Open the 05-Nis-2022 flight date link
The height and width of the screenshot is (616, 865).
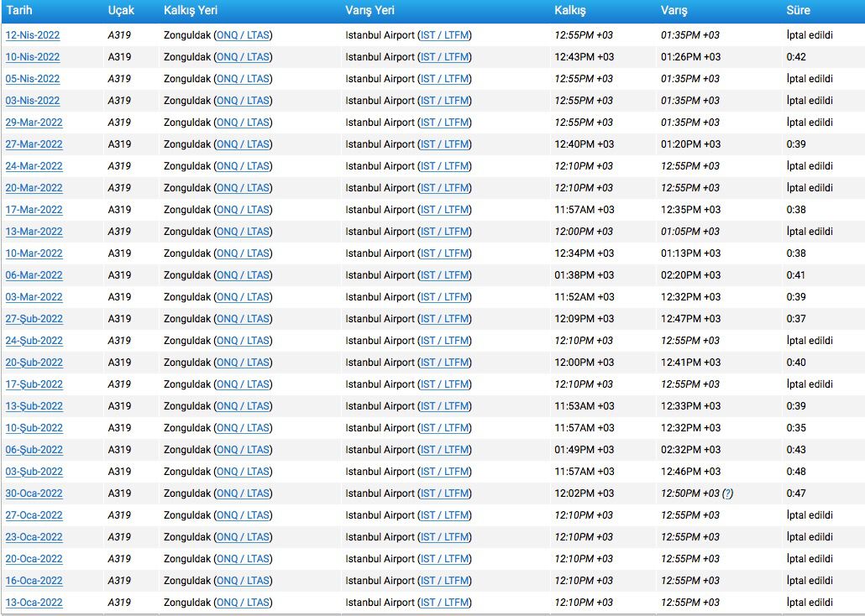pyautogui.click(x=33, y=79)
